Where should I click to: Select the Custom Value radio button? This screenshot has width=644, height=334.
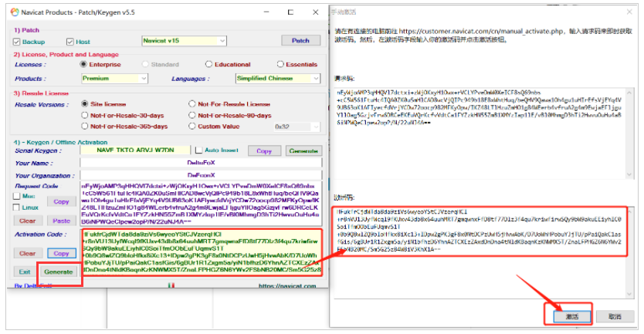point(192,127)
